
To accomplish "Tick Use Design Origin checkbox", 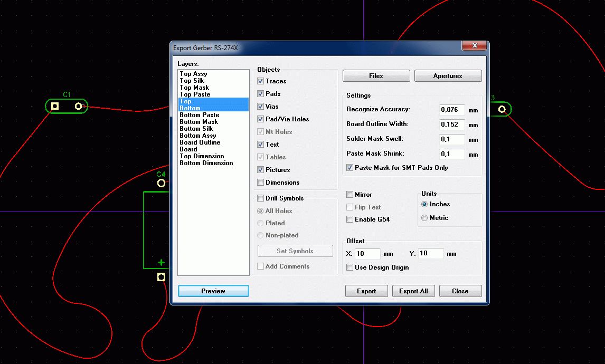I will click(350, 267).
